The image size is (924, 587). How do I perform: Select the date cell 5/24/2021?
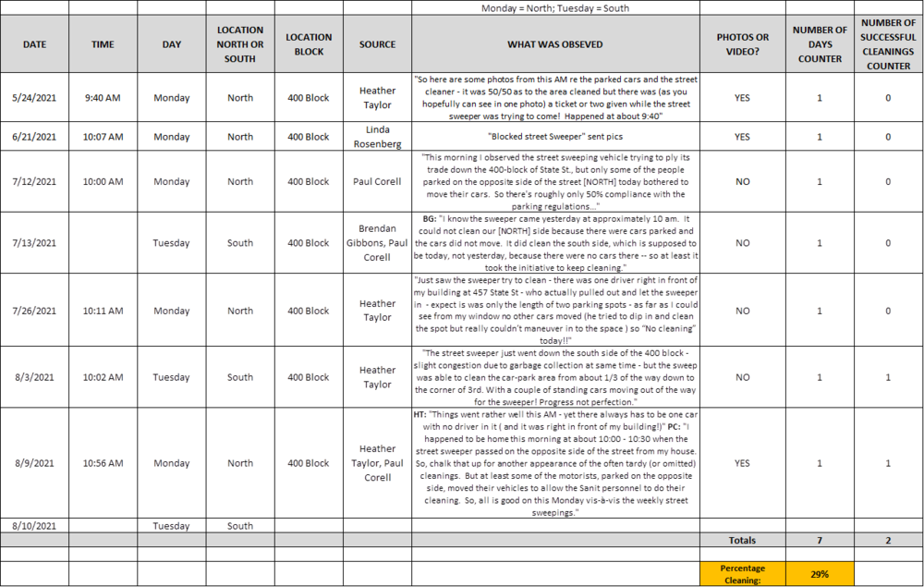pyautogui.click(x=34, y=98)
